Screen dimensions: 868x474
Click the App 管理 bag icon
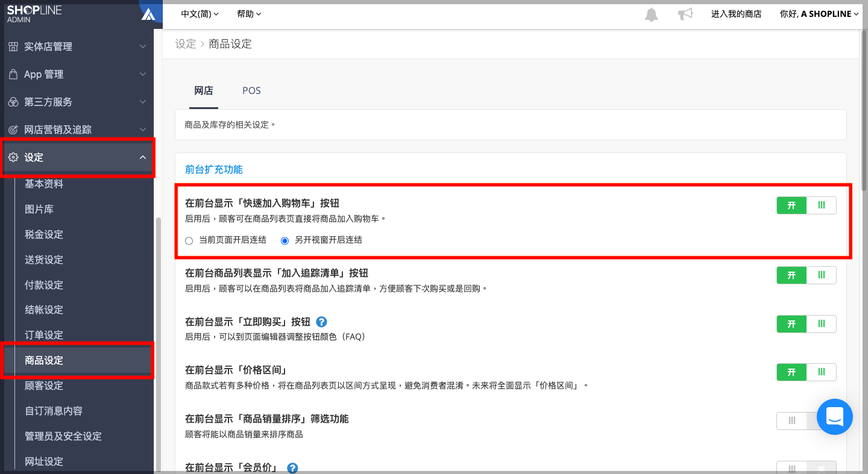coord(13,74)
